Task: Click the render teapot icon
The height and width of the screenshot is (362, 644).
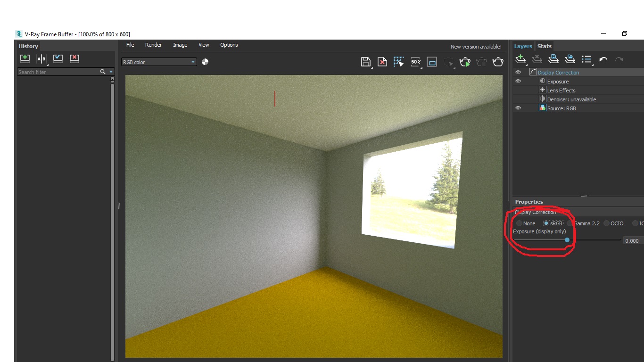Action: (x=498, y=62)
